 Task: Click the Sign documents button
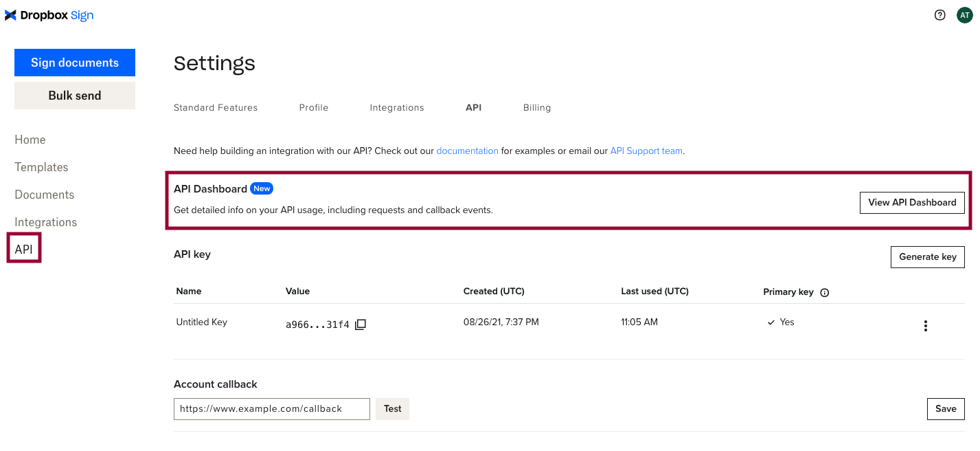(x=74, y=62)
